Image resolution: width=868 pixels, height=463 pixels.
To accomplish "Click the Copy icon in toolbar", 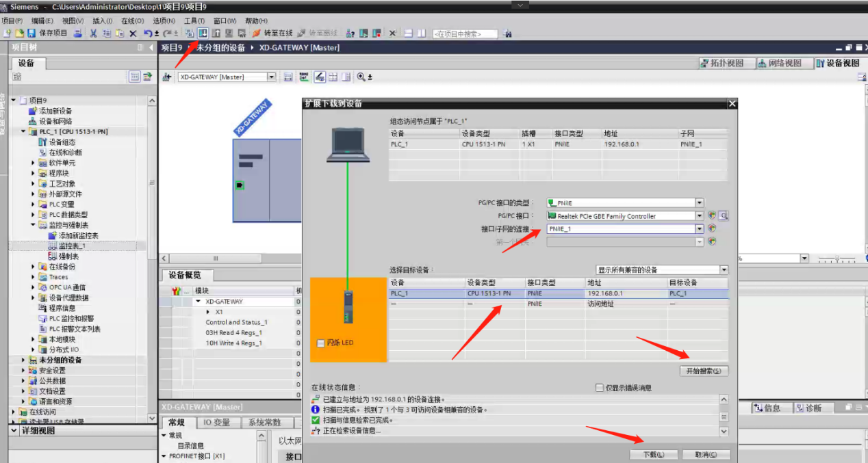I will (107, 33).
